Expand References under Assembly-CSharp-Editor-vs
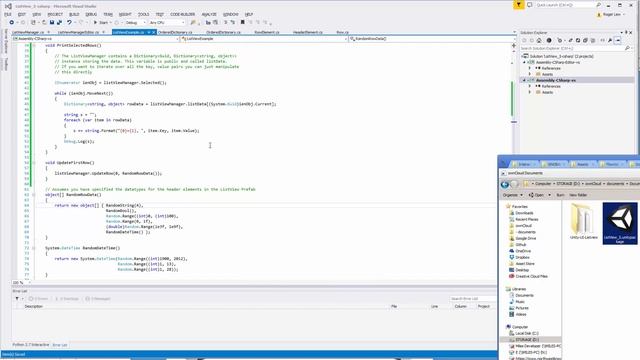 click(530, 69)
